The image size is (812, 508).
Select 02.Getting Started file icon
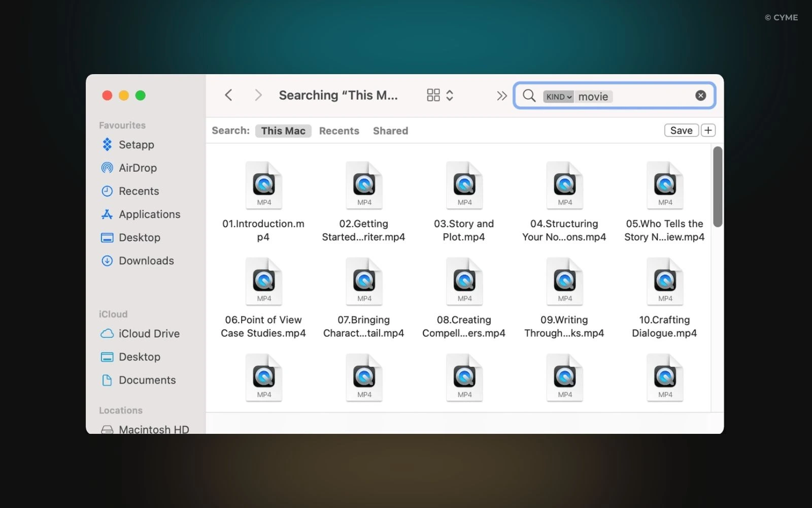(364, 185)
